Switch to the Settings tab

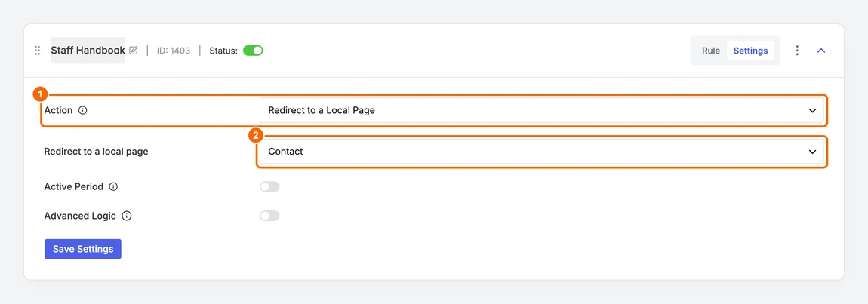[x=751, y=51]
